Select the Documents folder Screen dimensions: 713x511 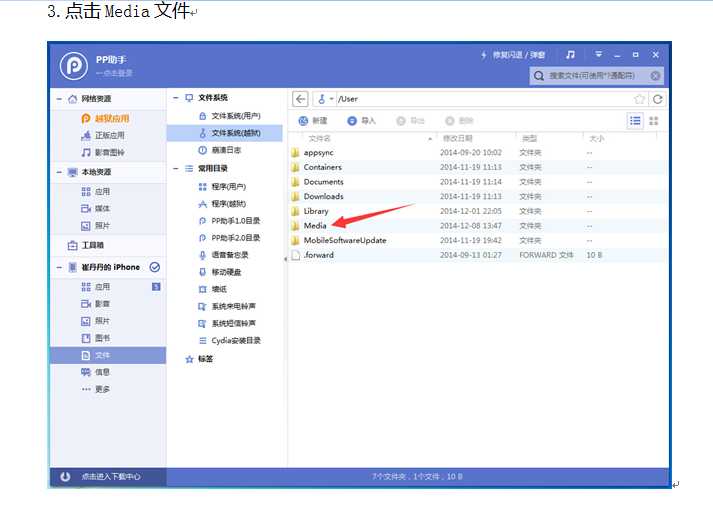click(478, 182)
